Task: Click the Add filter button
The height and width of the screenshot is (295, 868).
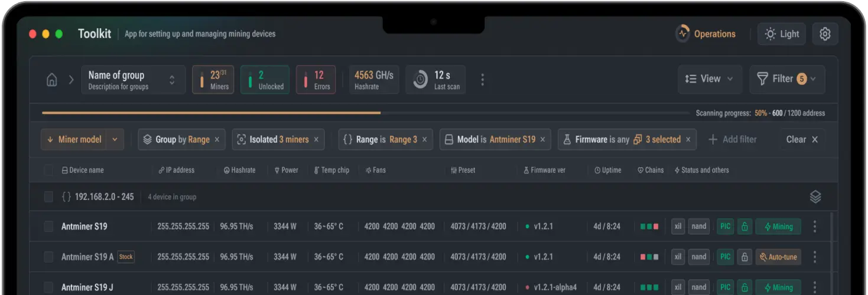Action: coord(733,140)
